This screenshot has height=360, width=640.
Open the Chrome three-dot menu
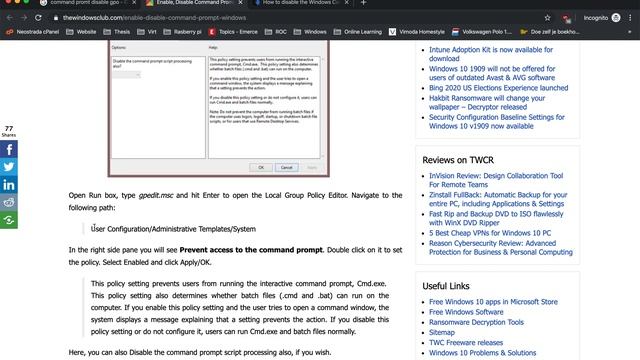630,18
